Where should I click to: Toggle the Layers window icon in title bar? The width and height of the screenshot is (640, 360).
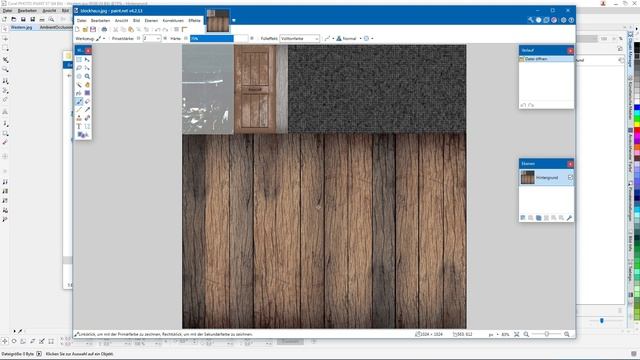pos(546,20)
